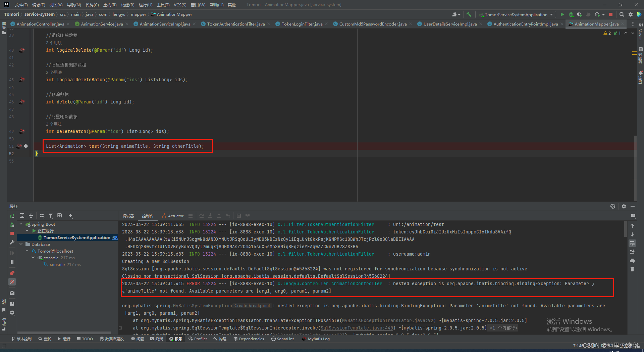Open the Services filter funnel icon

[51, 216]
